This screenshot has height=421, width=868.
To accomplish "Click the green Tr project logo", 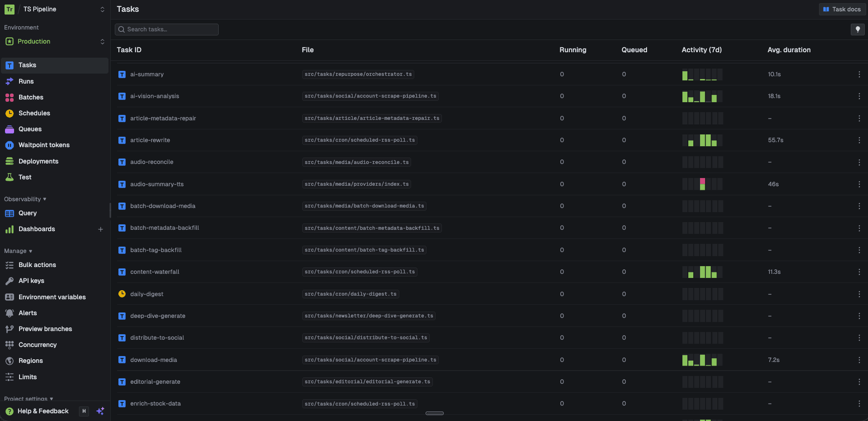I will pyautogui.click(x=9, y=9).
